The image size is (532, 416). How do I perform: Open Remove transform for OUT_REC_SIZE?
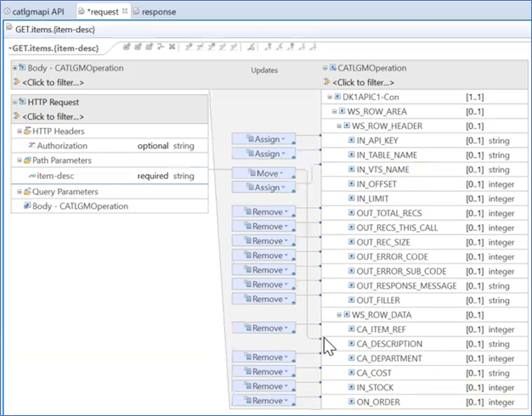click(x=263, y=241)
